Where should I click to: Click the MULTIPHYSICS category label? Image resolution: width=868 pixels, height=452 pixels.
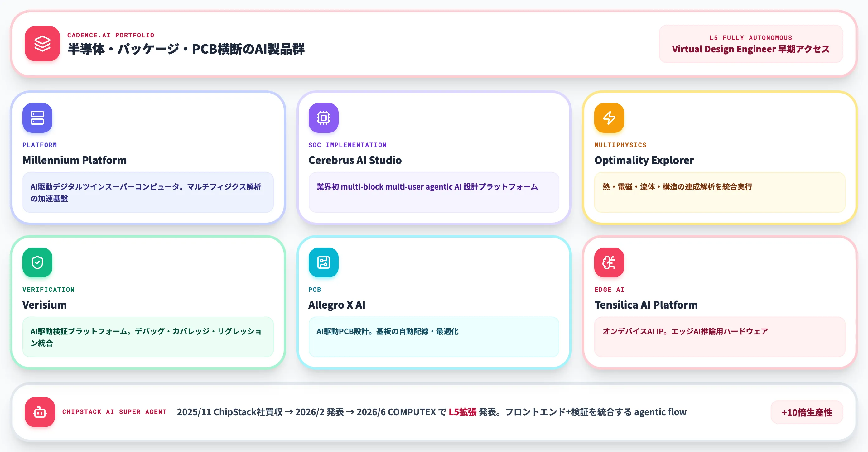(x=620, y=145)
